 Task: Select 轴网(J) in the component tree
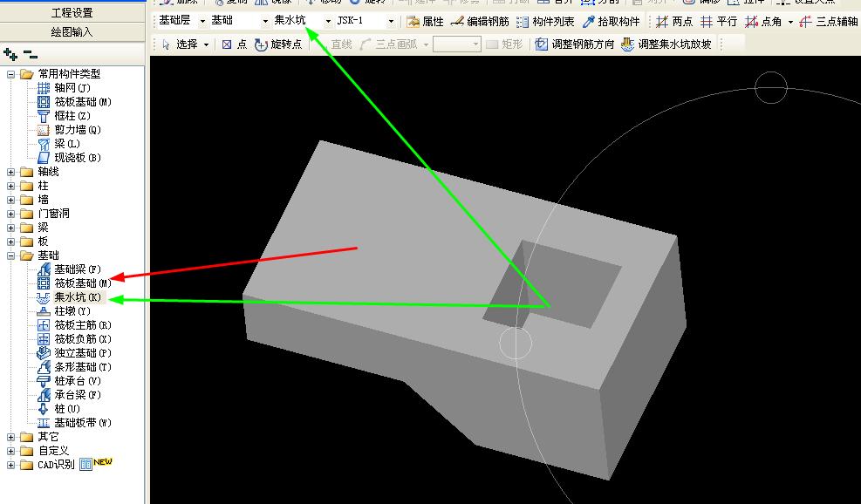point(65,88)
